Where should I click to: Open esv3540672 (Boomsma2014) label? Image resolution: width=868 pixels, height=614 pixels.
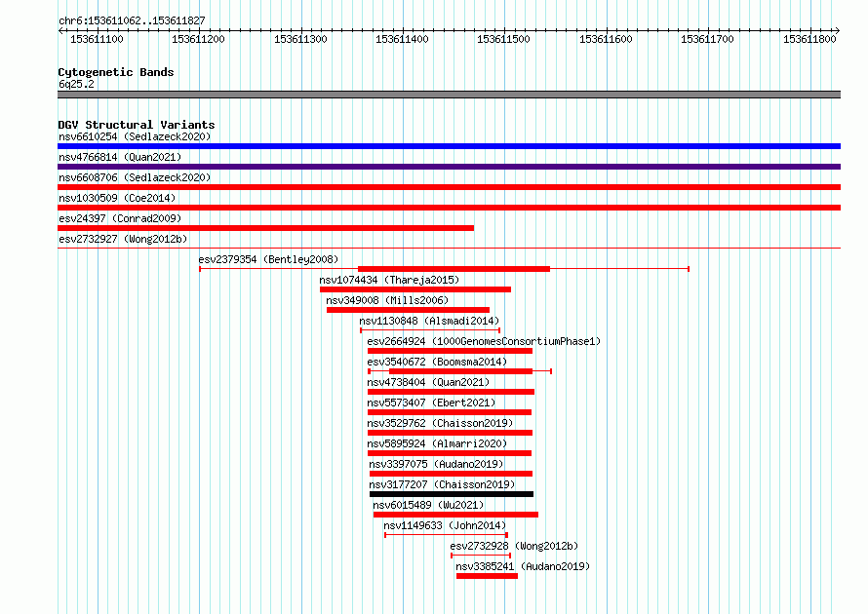[437, 362]
